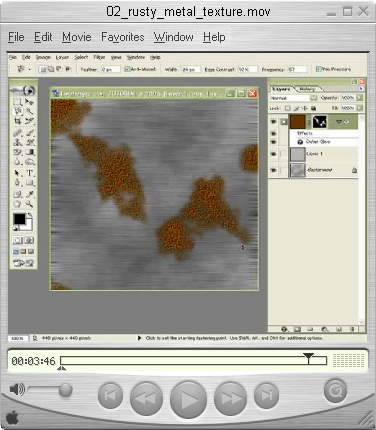The width and height of the screenshot is (376, 430).
Task: Select the Blur tool
Action: tap(17, 162)
